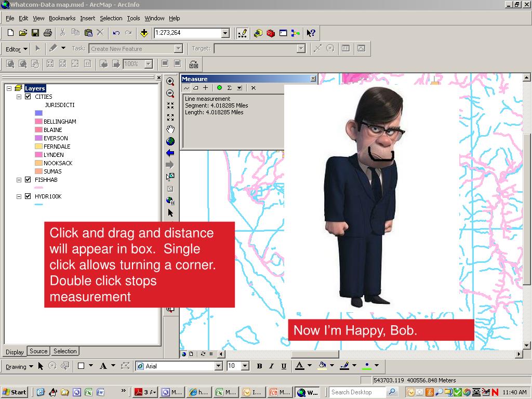The width and height of the screenshot is (532, 399).
Task: Click the Sum (Σ) icon in Measure window
Action: 229,88
